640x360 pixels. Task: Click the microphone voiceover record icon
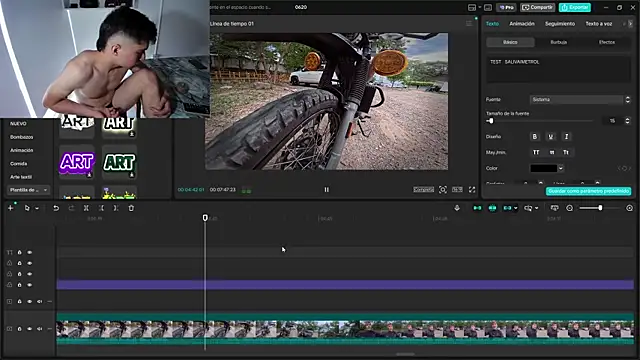click(457, 208)
